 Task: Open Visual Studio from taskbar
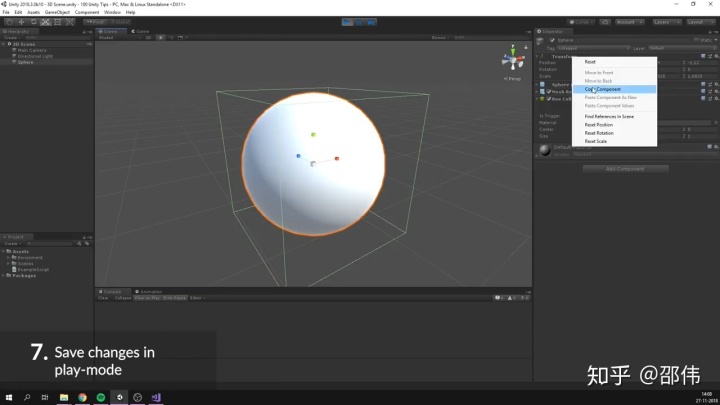(156, 397)
